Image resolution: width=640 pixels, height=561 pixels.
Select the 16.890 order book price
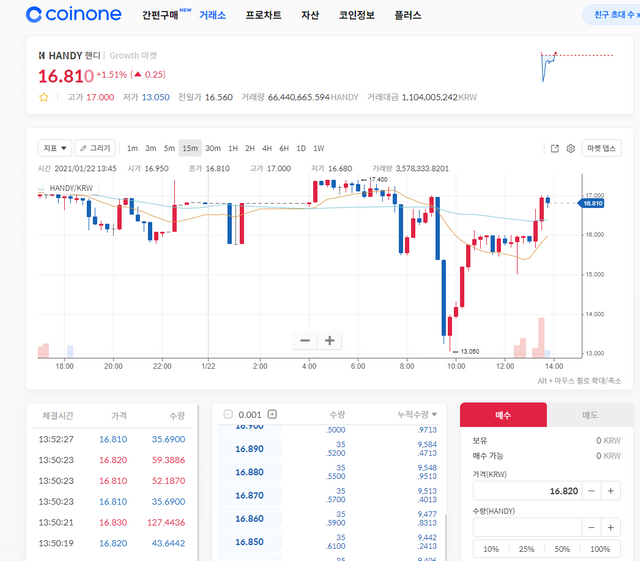pyautogui.click(x=249, y=449)
